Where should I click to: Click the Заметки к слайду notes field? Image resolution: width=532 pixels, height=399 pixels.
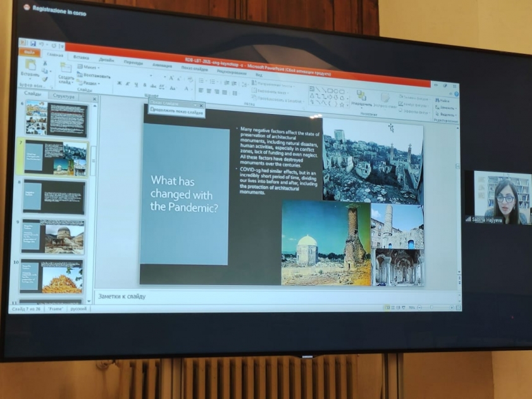(x=276, y=296)
